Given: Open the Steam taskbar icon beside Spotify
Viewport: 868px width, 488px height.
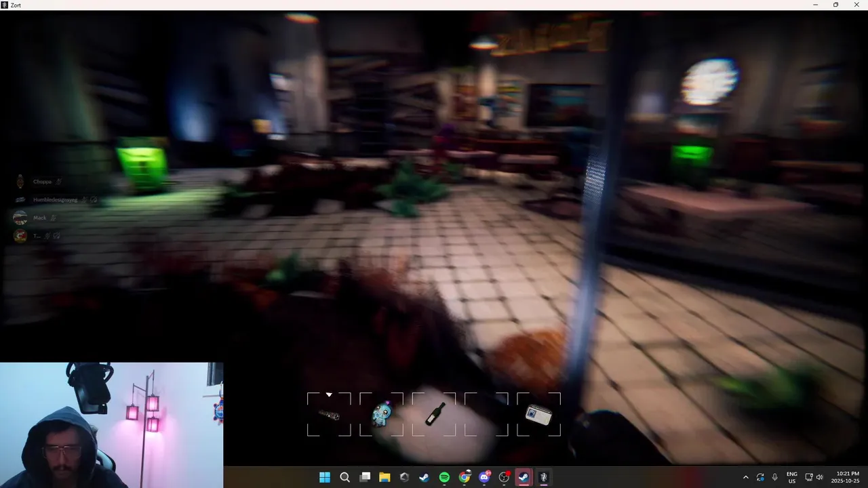Looking at the screenshot, I should pyautogui.click(x=425, y=477).
